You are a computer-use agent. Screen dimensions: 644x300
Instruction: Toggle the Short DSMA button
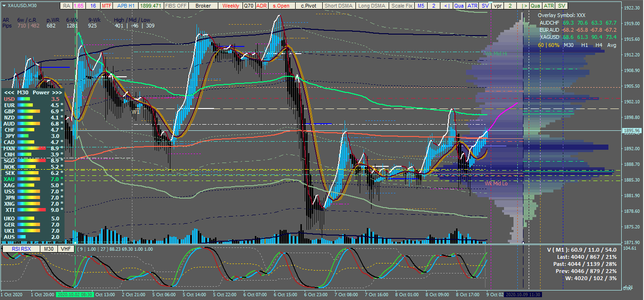pyautogui.click(x=338, y=6)
